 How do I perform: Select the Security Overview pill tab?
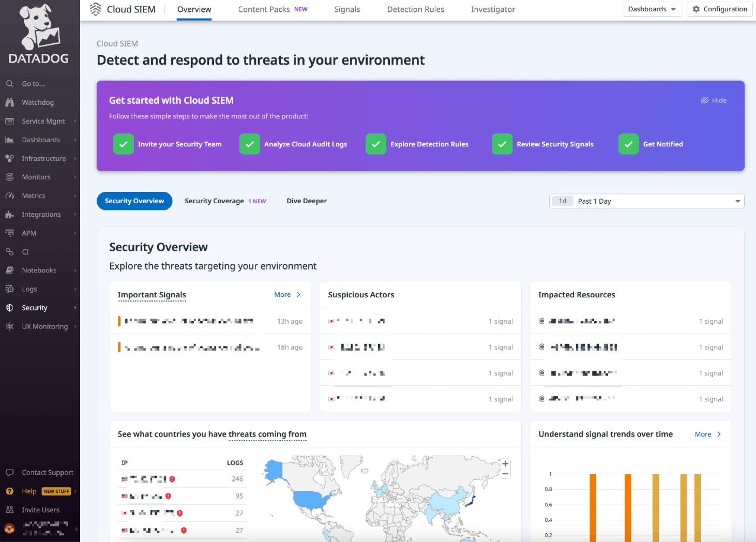(134, 201)
